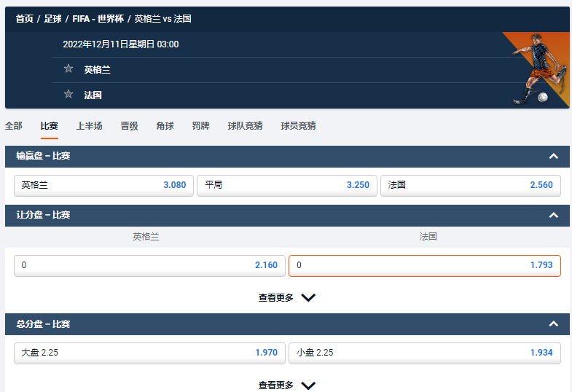Star France (法国) as favorite
Viewport: 572px width, 392px height.
tap(68, 94)
